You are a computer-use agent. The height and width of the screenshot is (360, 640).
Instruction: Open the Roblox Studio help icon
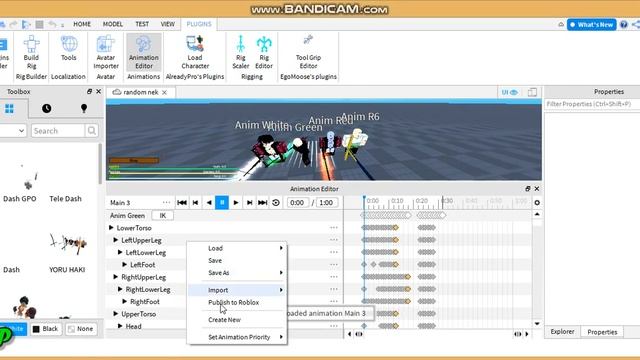tap(624, 24)
